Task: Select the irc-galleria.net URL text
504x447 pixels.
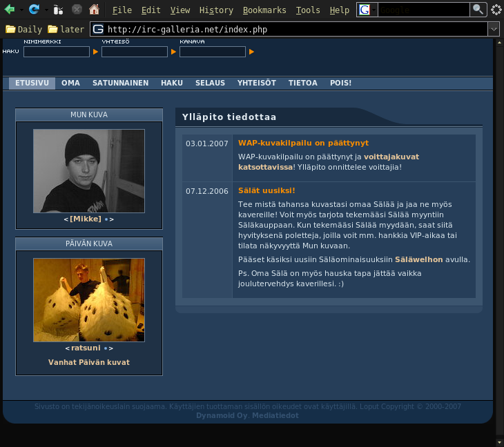Action: tap(187, 30)
